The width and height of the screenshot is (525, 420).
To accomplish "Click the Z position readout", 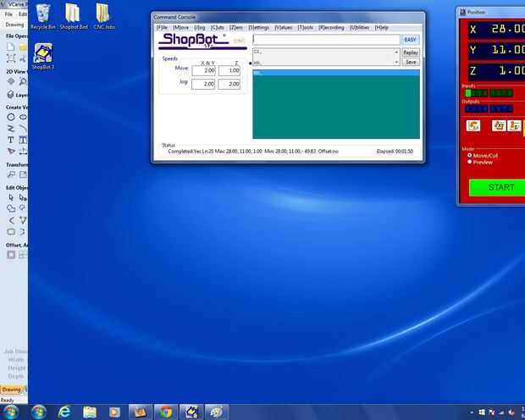I will click(496, 70).
